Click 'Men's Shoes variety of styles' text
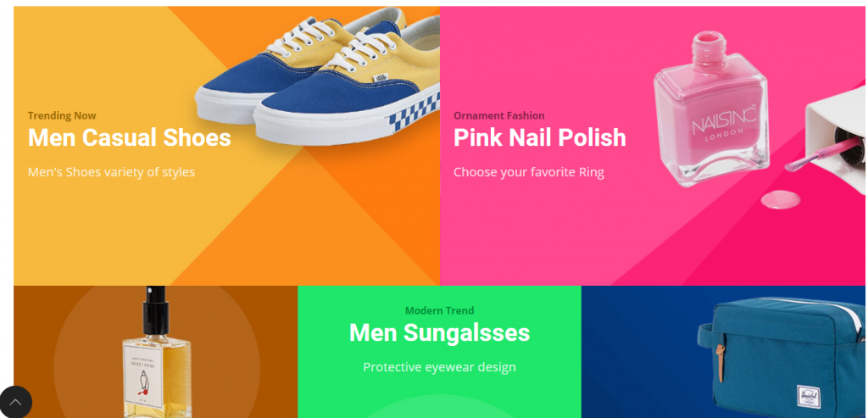 (x=111, y=172)
